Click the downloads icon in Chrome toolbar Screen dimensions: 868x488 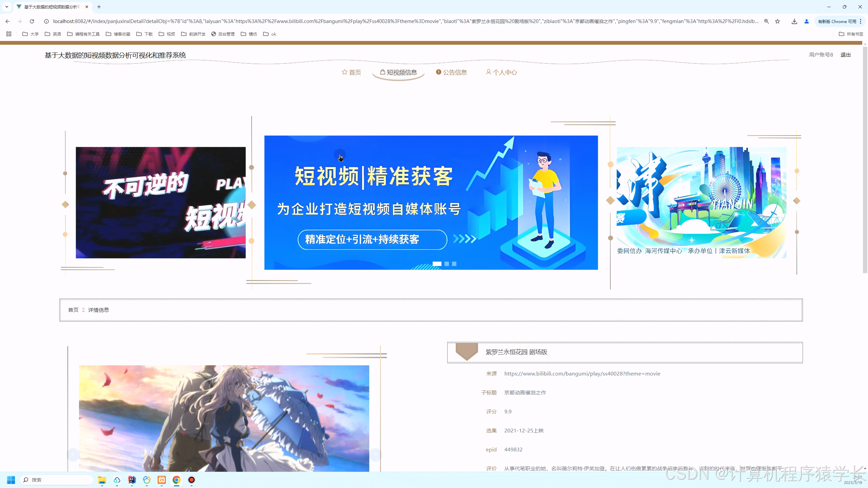click(x=794, y=21)
